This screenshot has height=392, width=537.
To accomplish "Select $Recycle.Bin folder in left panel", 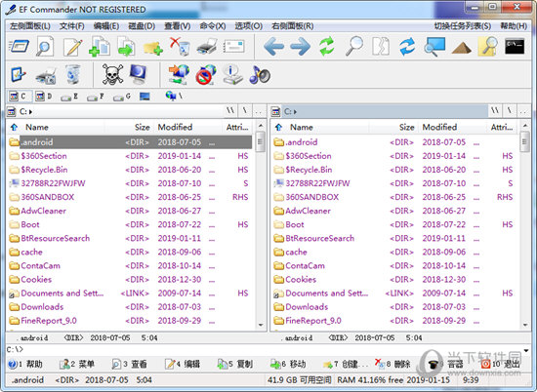I will click(130, 170).
